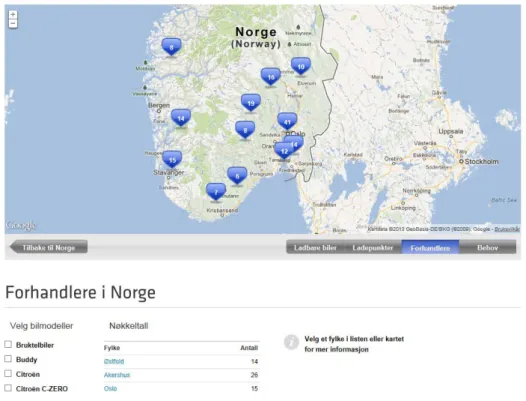Click the Antall column header
This screenshot has width=526, height=401.
tap(249, 348)
